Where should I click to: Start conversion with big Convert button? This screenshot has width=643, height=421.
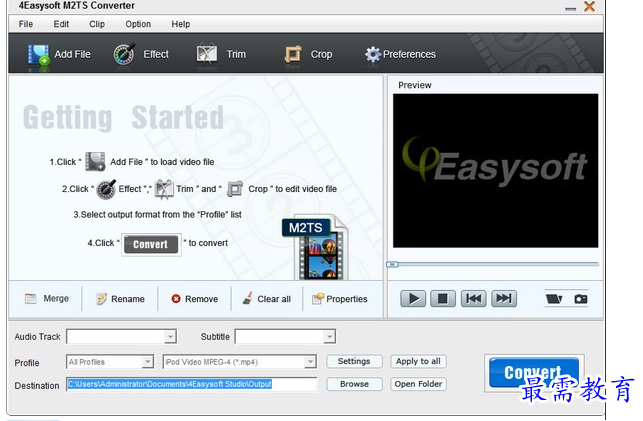click(x=534, y=372)
